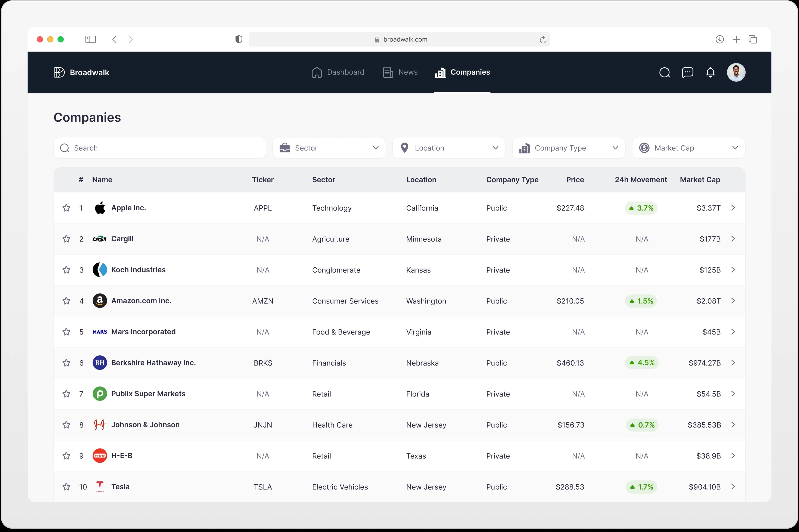Open the user profile avatar
This screenshot has height=532, width=799.
(736, 72)
